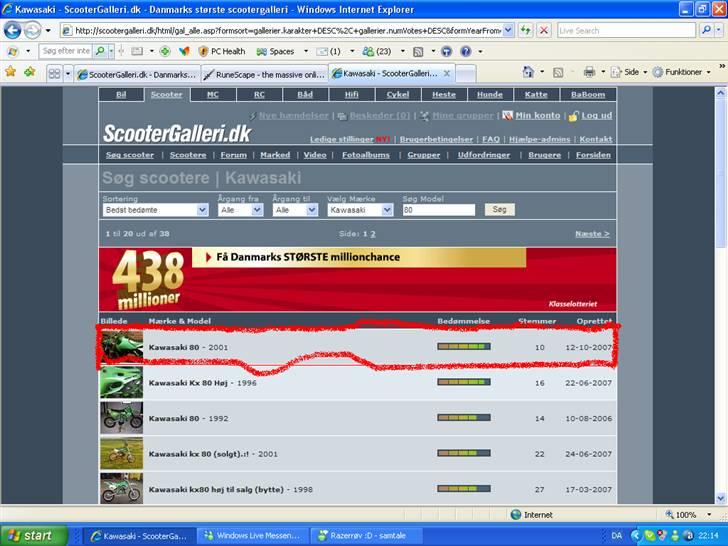728x546 pixels.
Task: Open the Vælg Mærke Kawasaki dropdown
Action: pos(360,210)
